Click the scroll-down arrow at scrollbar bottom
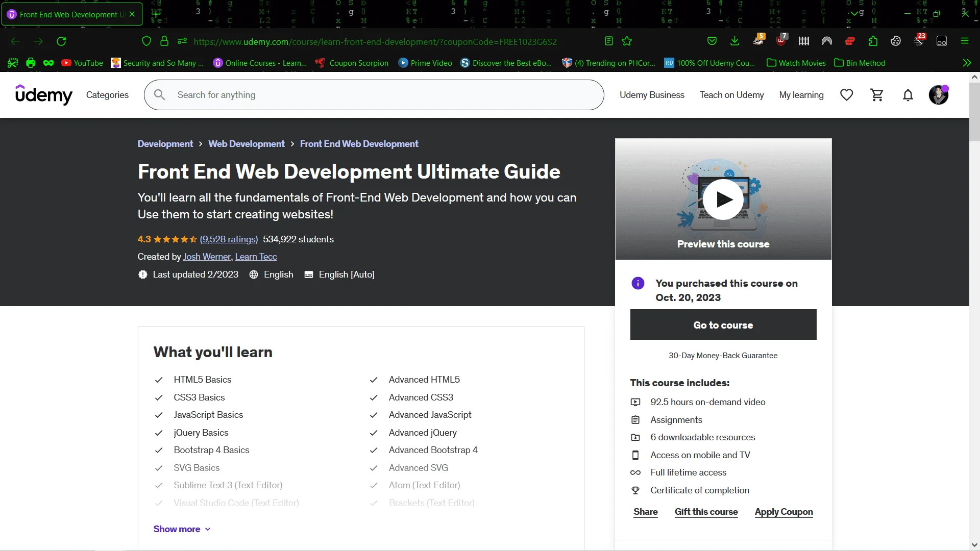This screenshot has width=980, height=551. pos(974,545)
